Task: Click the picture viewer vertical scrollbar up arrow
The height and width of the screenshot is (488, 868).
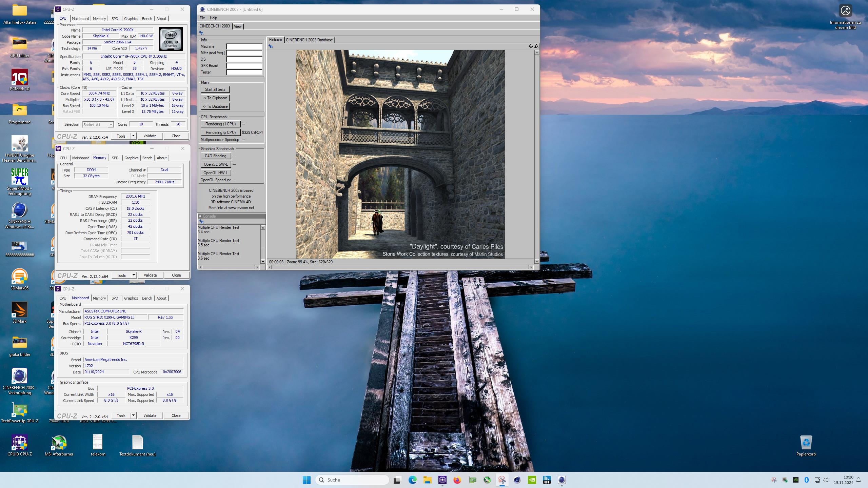Action: tap(536, 52)
